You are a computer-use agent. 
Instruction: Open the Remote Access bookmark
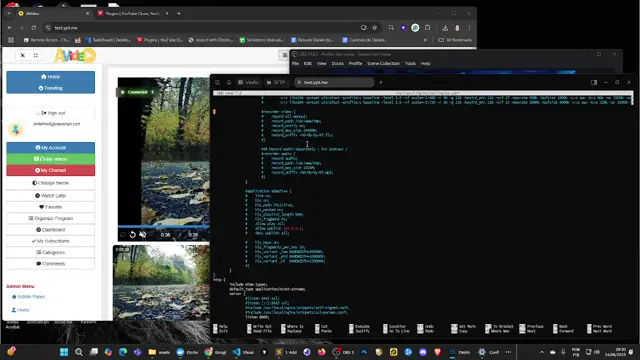(46, 40)
